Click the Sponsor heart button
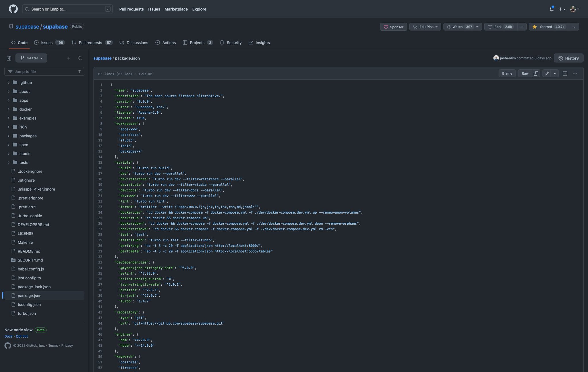 pos(393,27)
